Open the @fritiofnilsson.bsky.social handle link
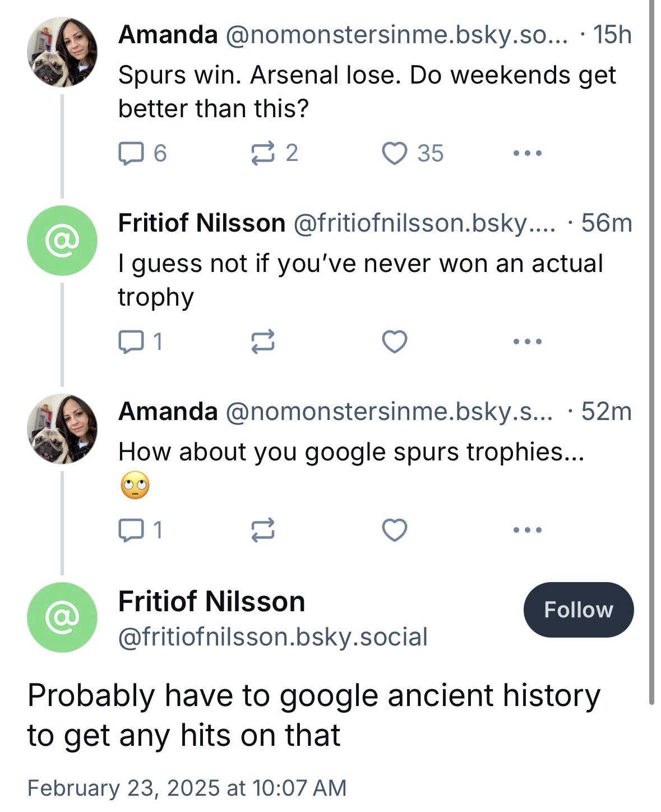This screenshot has width=661, height=812. click(273, 637)
